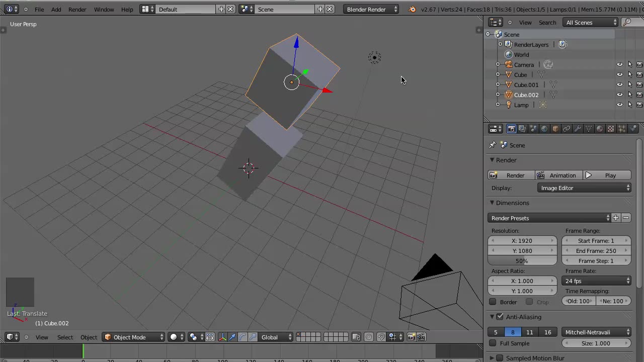Open the Render menu in top bar
Image resolution: width=644 pixels, height=362 pixels.
tap(77, 9)
